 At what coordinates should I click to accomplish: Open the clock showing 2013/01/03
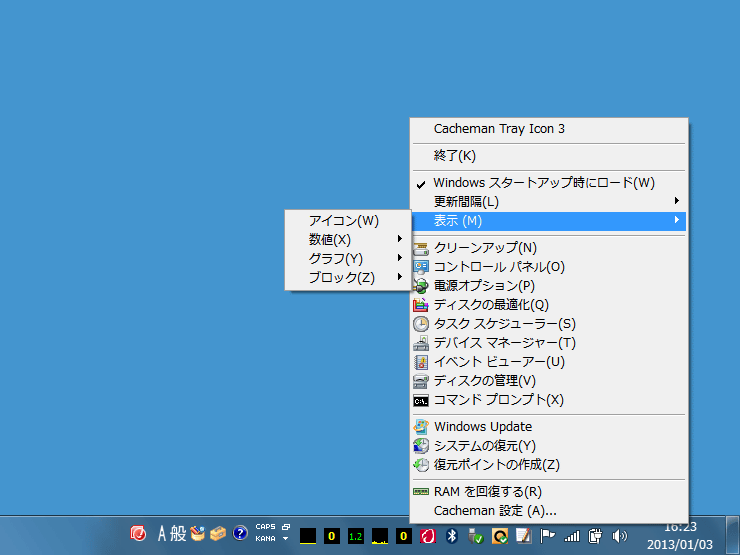(680, 537)
